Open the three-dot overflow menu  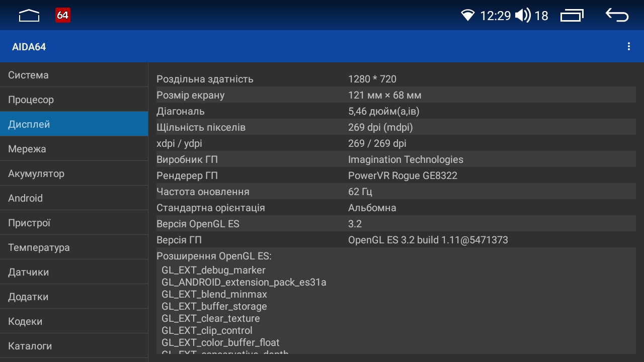[x=629, y=46]
